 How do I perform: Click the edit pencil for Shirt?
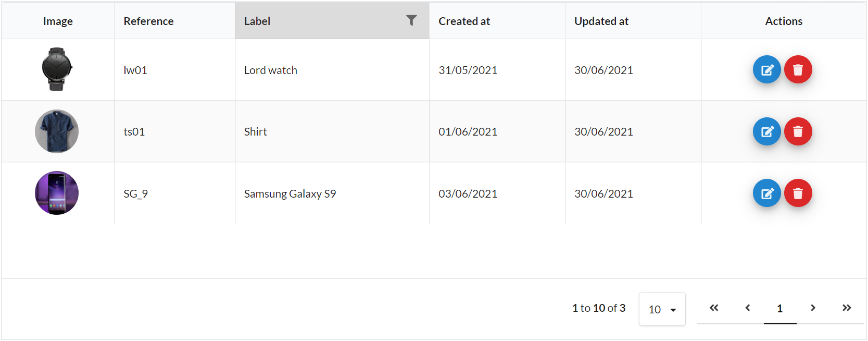tap(766, 131)
